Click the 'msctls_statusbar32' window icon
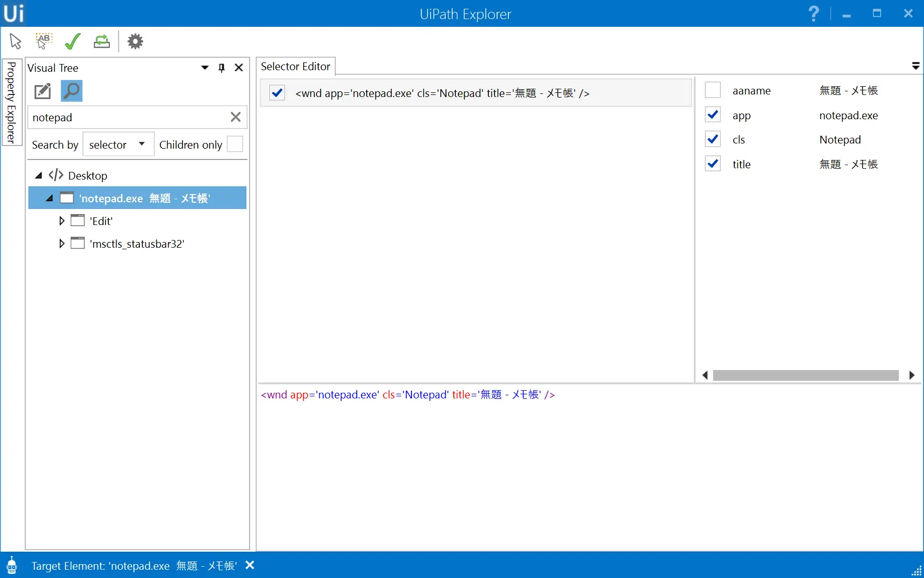 [x=77, y=243]
